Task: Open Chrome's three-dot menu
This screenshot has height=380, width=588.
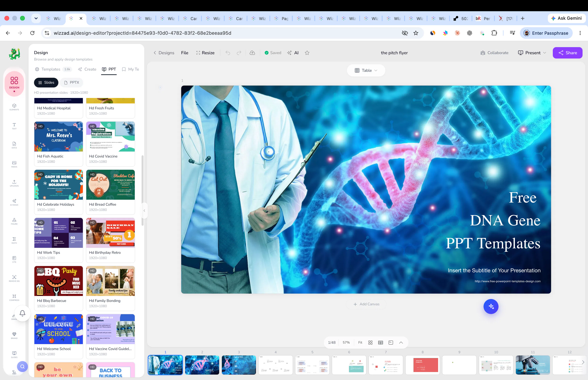Action: pos(580,33)
